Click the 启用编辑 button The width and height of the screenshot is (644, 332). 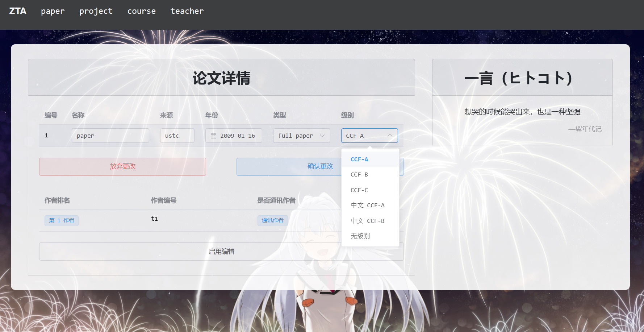pyautogui.click(x=221, y=252)
